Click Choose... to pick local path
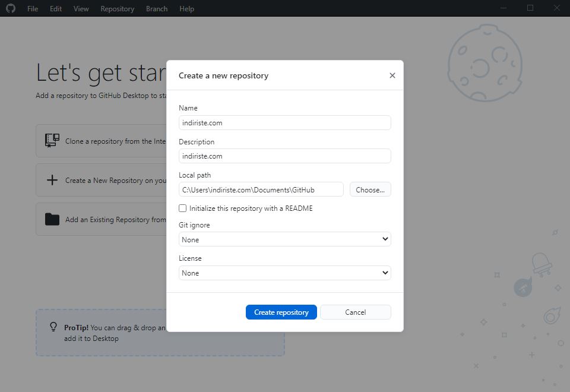Image resolution: width=570 pixels, height=392 pixels. (370, 189)
